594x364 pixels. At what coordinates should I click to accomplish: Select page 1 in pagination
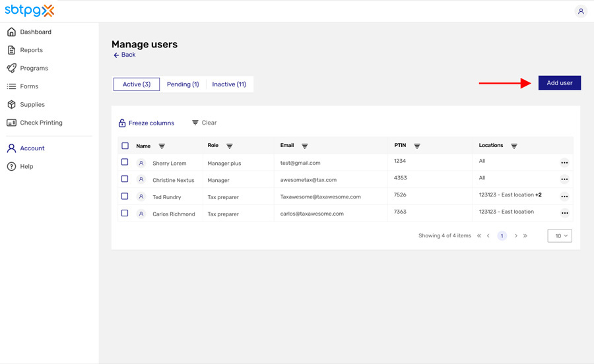502,235
